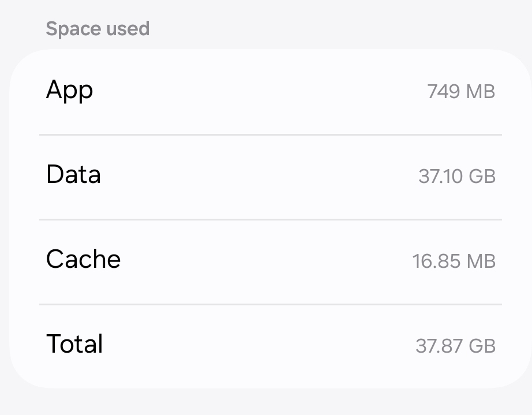Click the 749 MB app size value
The height and width of the screenshot is (415, 532).
tap(460, 91)
